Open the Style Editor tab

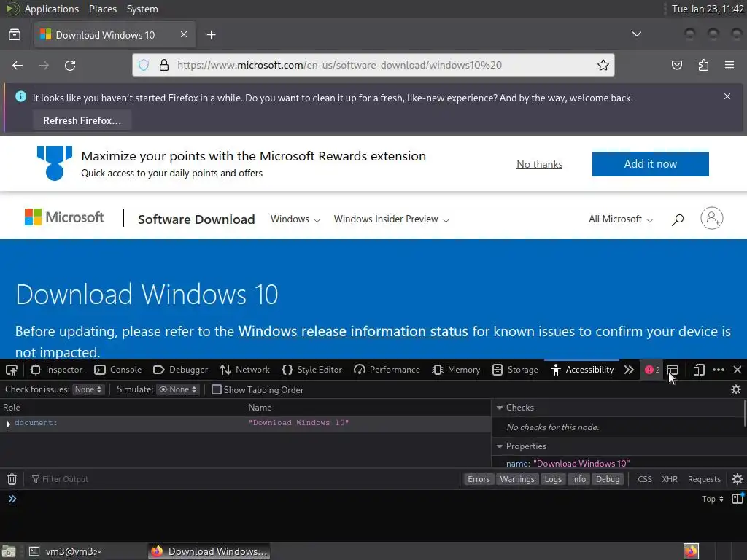tap(312, 370)
